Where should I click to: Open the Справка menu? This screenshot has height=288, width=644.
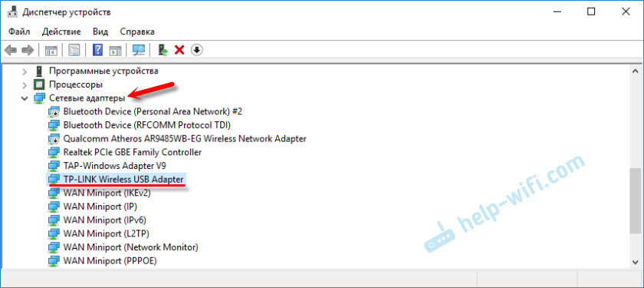[137, 31]
